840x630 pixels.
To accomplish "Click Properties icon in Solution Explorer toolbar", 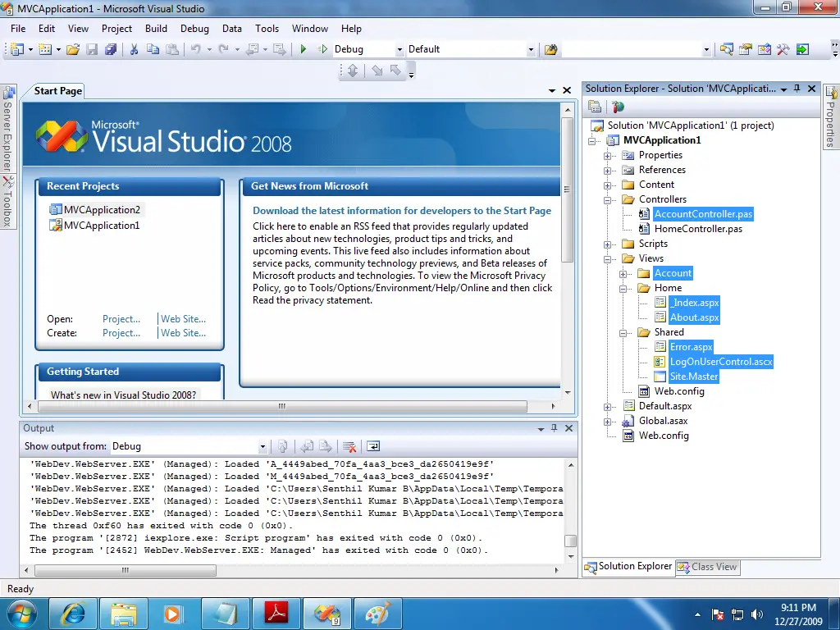I will pos(595,107).
